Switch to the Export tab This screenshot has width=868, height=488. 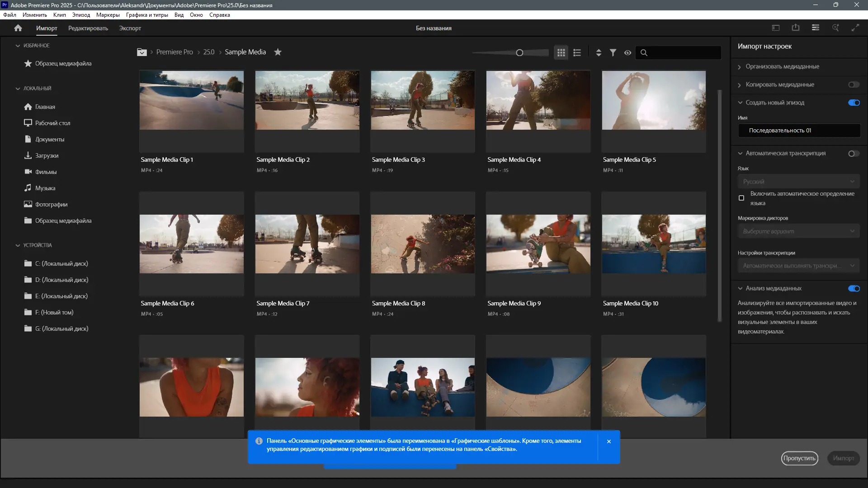(130, 28)
